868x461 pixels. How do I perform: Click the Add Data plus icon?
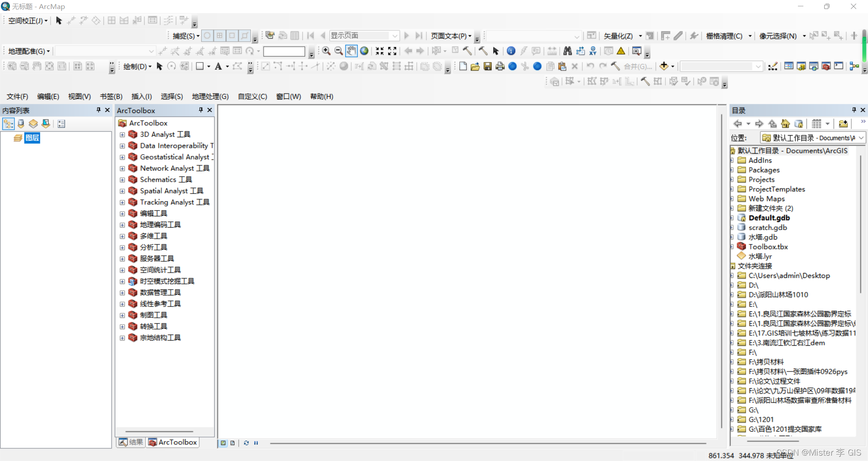pyautogui.click(x=664, y=66)
